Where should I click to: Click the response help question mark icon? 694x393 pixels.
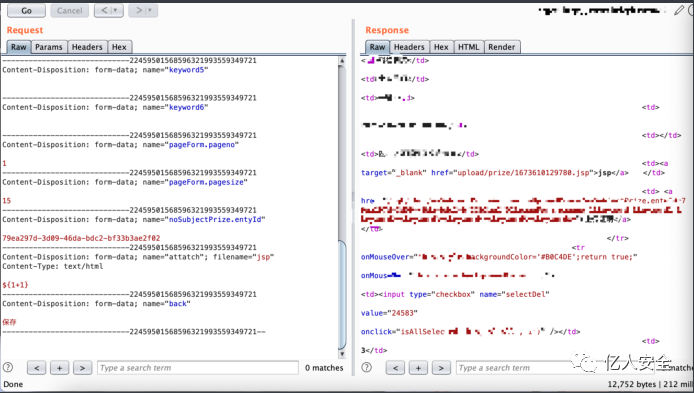pyautogui.click(x=366, y=367)
